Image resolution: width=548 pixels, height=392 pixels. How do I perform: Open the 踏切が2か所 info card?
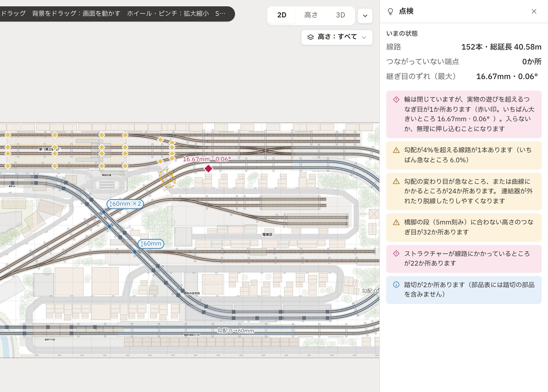[x=464, y=290]
